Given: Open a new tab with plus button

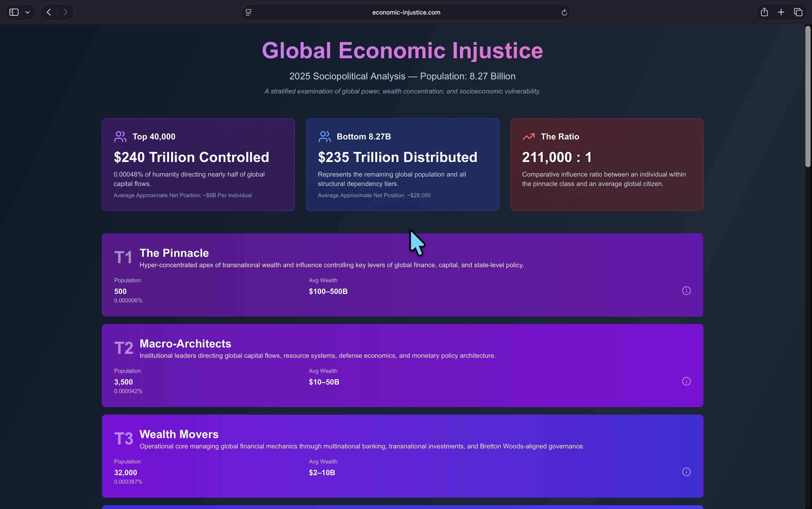Looking at the screenshot, I should [781, 12].
